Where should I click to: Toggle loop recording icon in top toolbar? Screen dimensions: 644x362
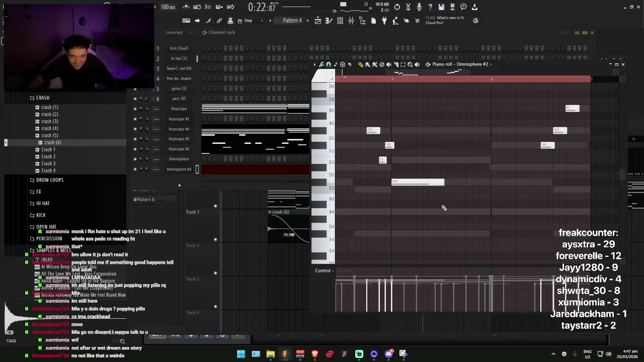point(230,7)
